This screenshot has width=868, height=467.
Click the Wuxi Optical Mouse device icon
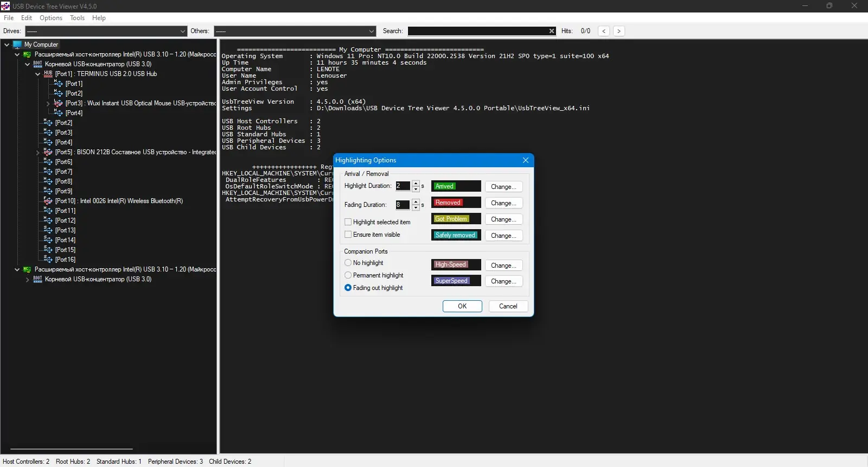59,103
